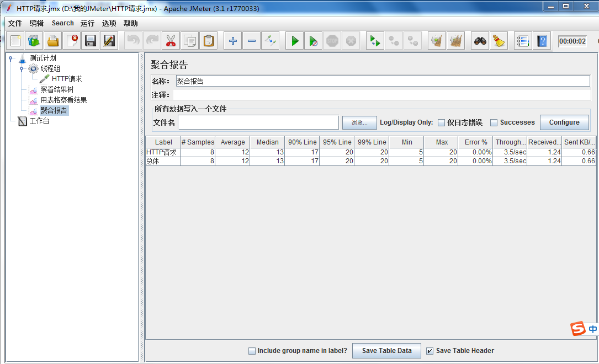The height and width of the screenshot is (364, 599).
Task: Collapse the 线程组 tree node
Action: tap(22, 69)
